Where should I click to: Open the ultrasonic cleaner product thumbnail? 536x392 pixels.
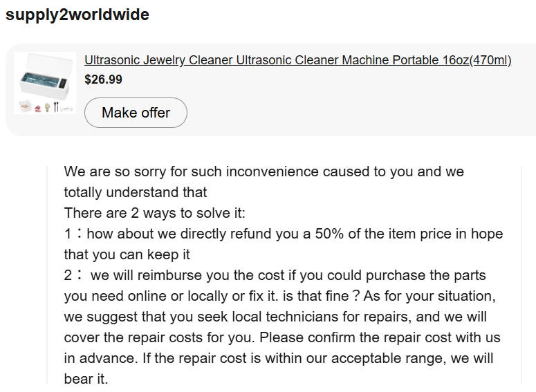click(45, 83)
